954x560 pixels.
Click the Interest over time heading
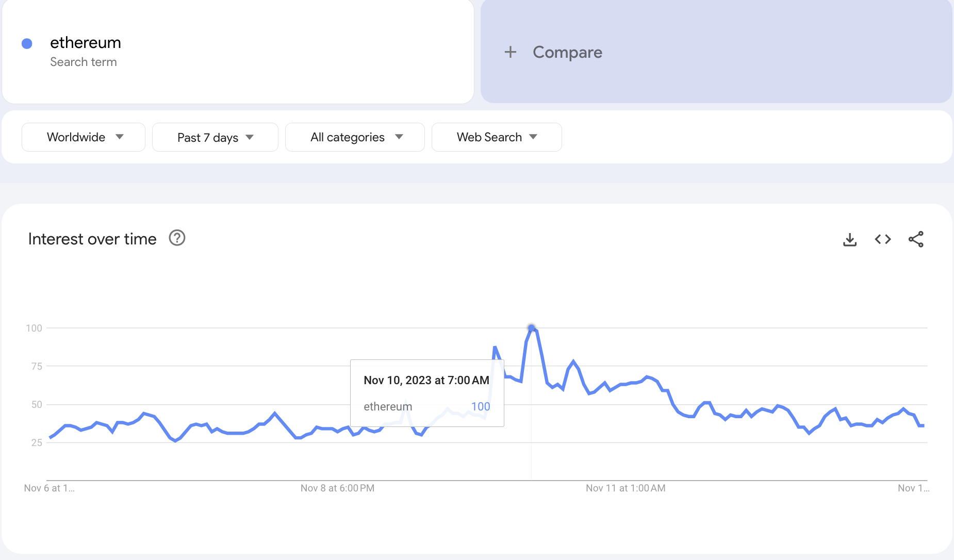tap(92, 239)
